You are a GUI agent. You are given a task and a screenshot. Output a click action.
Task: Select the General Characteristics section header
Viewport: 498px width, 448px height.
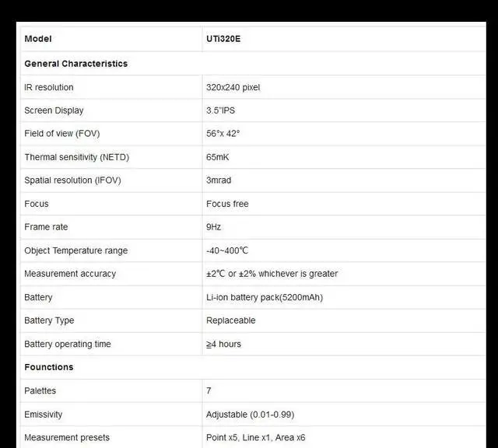76,64
